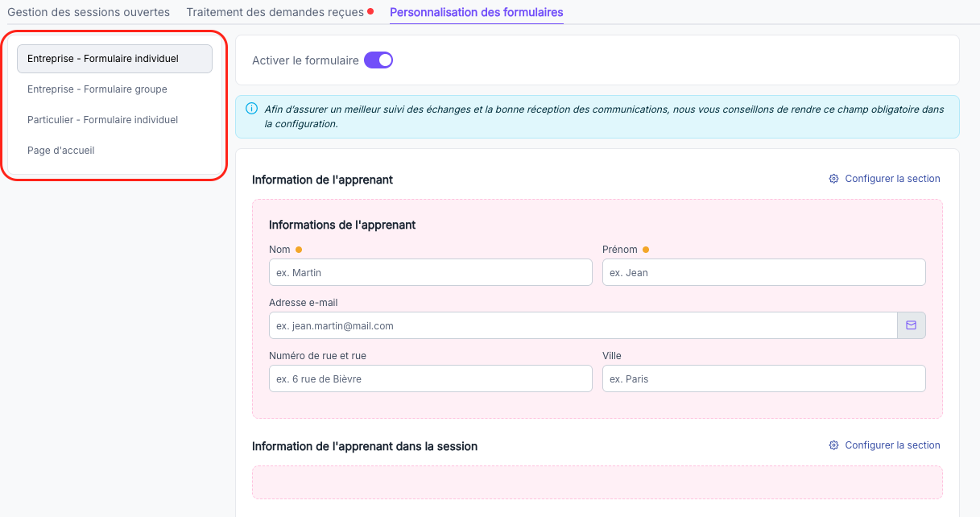Click the Ville input field
The height and width of the screenshot is (517, 980).
(x=764, y=378)
